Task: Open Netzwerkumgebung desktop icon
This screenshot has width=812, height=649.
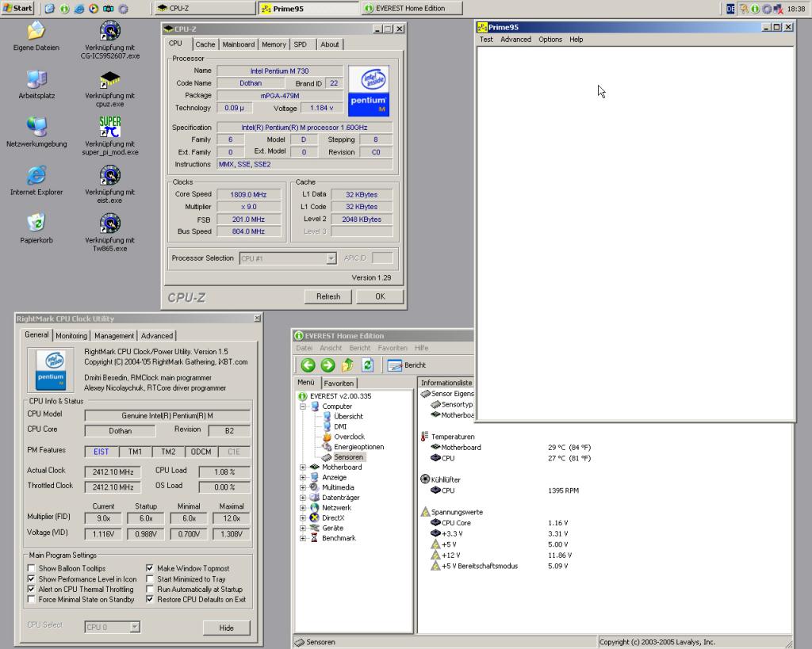Action: [x=36, y=128]
